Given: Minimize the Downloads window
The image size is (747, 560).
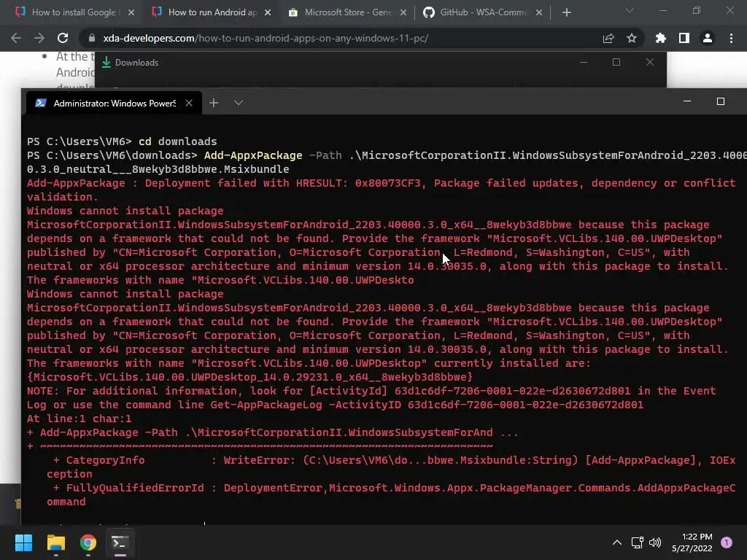Looking at the screenshot, I should pos(584,63).
